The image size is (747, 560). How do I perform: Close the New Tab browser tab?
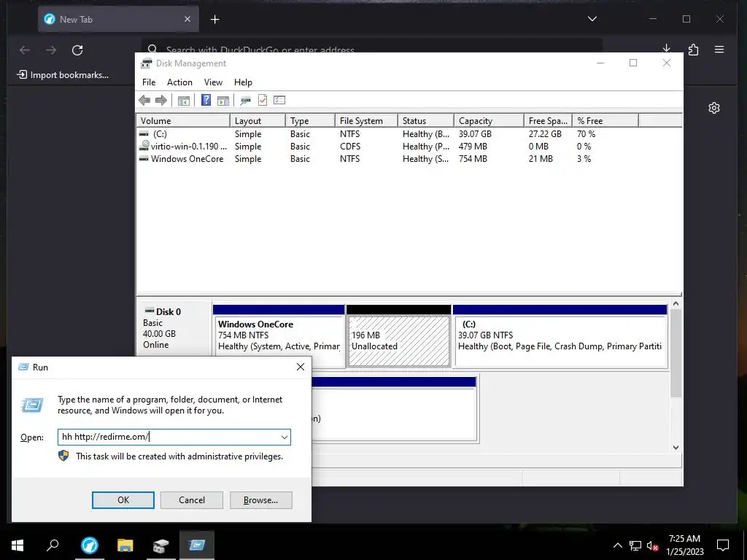tap(187, 19)
